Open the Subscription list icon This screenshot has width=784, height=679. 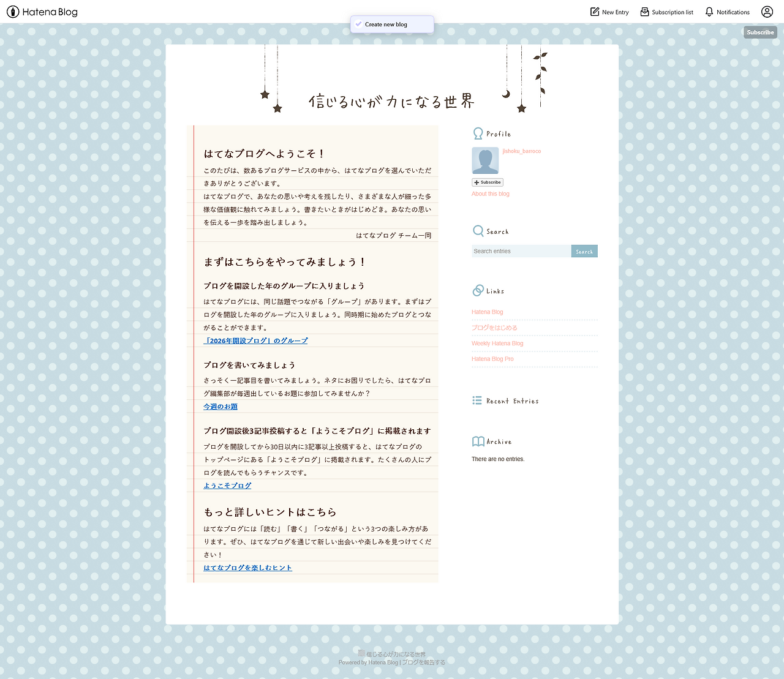[x=644, y=12]
